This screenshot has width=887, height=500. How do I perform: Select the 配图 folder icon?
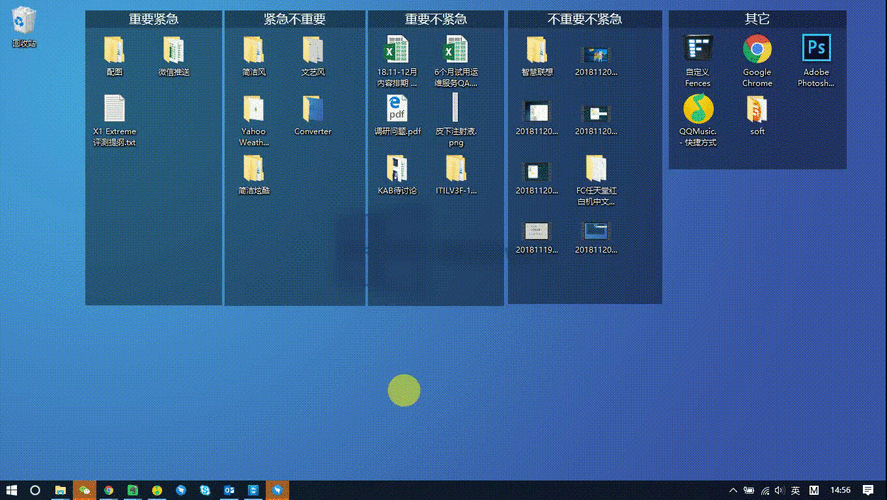click(x=114, y=49)
